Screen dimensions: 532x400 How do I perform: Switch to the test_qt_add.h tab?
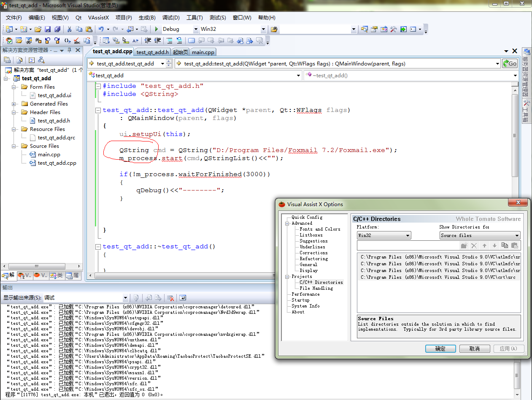coord(152,52)
